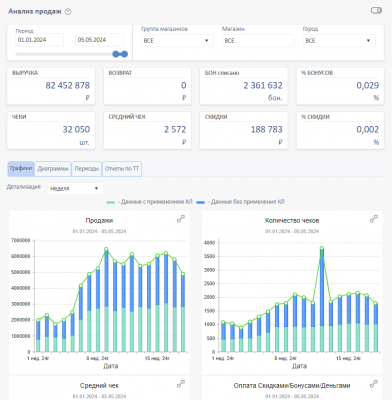
Task: Click the tallest bar in the Продажи chart
Action: pos(106,301)
